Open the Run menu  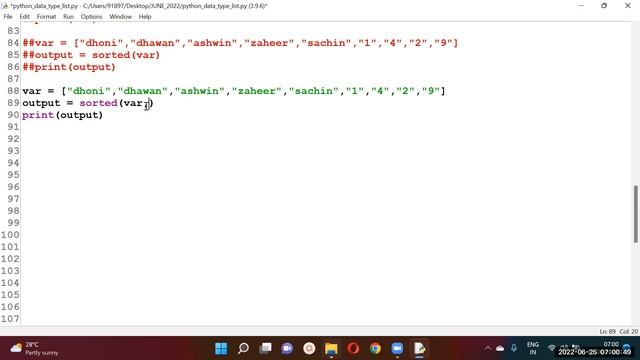(68, 17)
